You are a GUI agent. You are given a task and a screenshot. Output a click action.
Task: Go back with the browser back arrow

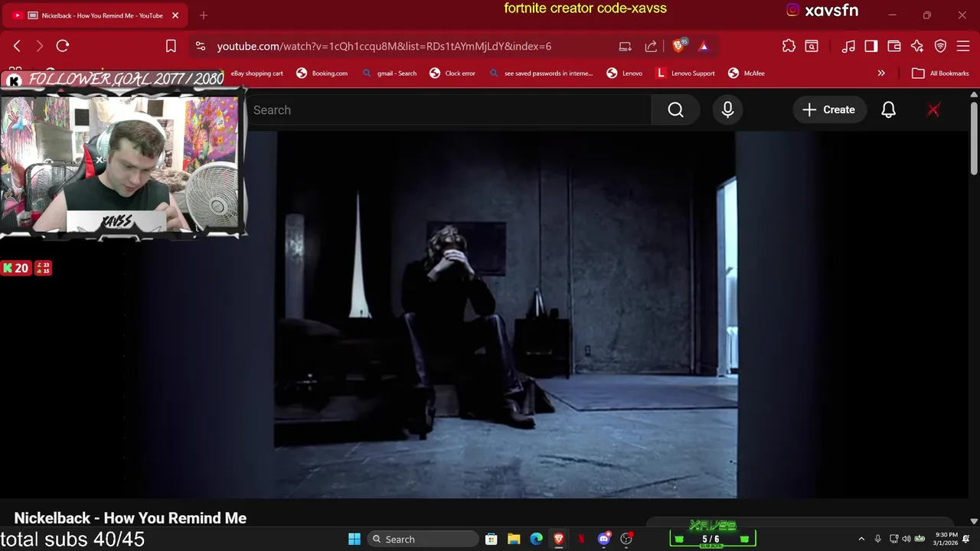(x=17, y=46)
